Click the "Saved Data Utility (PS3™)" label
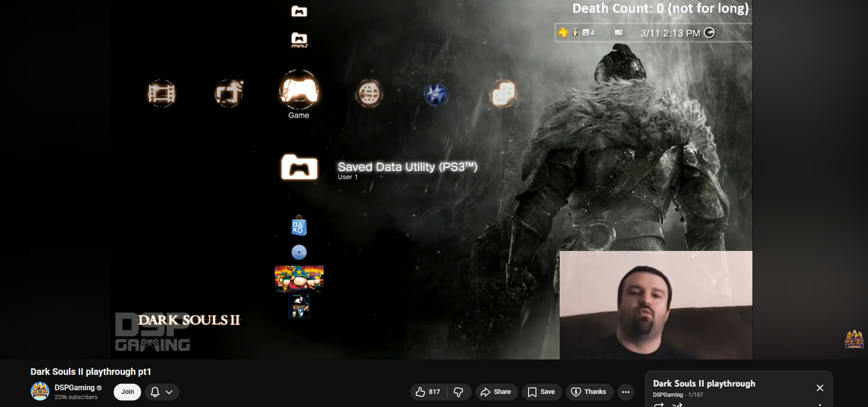Image resolution: width=868 pixels, height=407 pixels. coord(407,167)
